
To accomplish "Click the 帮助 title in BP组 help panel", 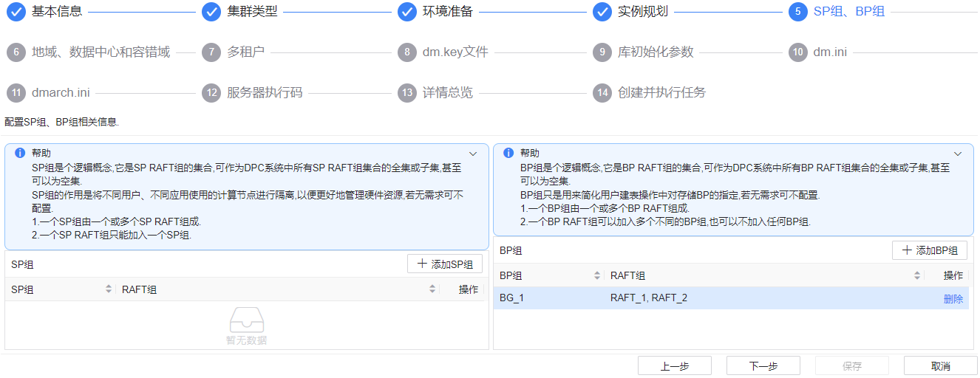I will [530, 154].
